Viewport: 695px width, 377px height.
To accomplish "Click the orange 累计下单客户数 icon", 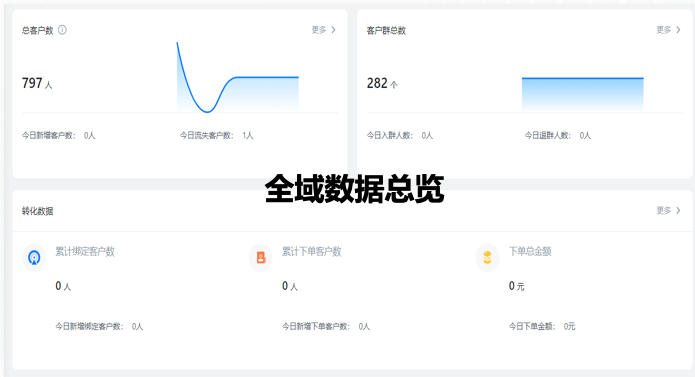I will (261, 257).
